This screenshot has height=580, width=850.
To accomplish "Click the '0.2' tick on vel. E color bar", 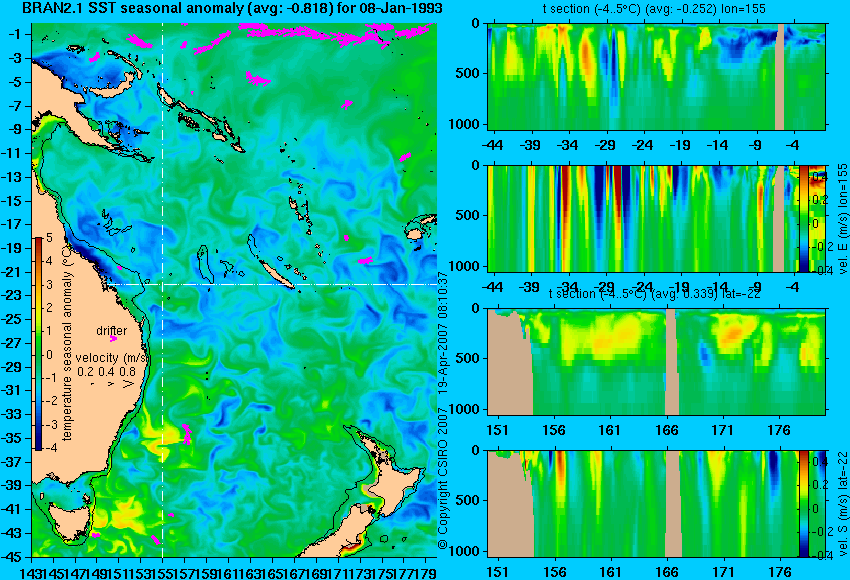I will (819, 200).
